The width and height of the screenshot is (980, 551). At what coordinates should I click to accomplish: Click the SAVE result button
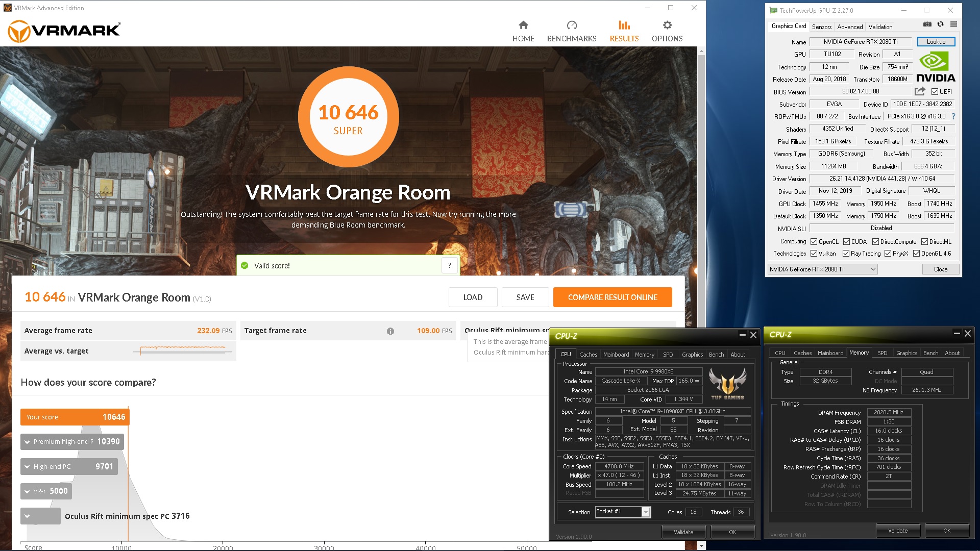pyautogui.click(x=525, y=297)
